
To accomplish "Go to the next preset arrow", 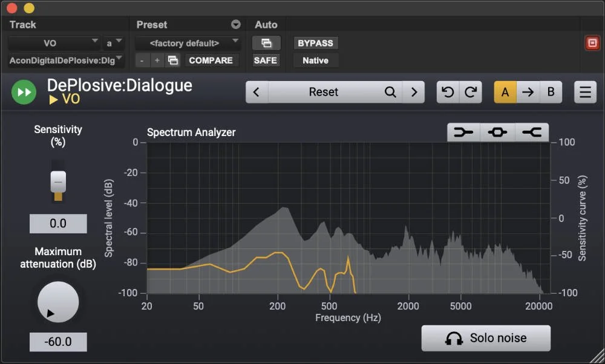I will coord(414,92).
